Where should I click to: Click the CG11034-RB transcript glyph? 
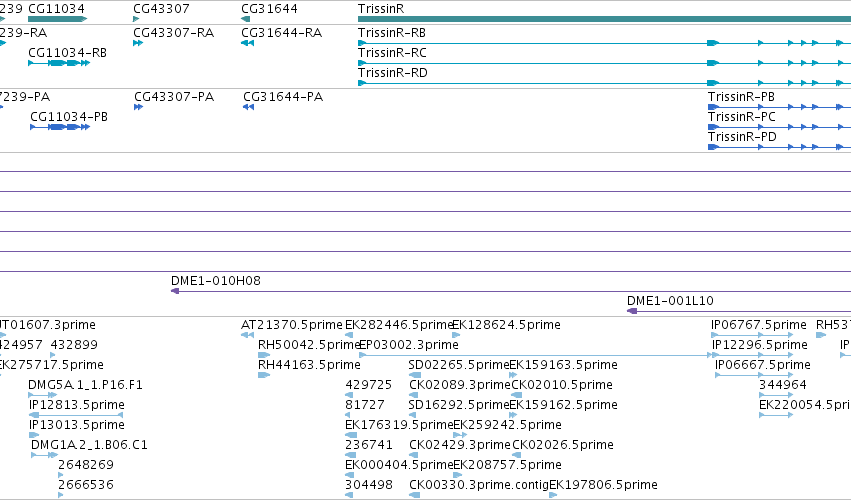[59, 63]
